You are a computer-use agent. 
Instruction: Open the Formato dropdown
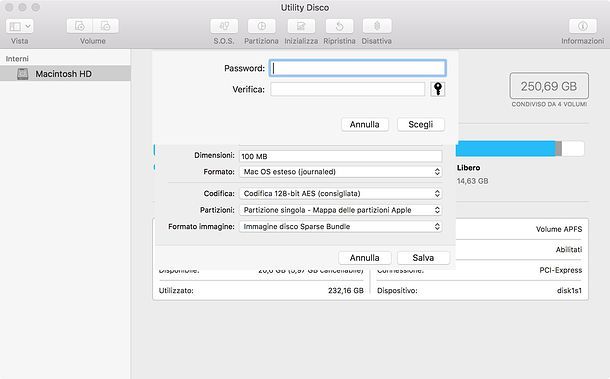click(340, 172)
